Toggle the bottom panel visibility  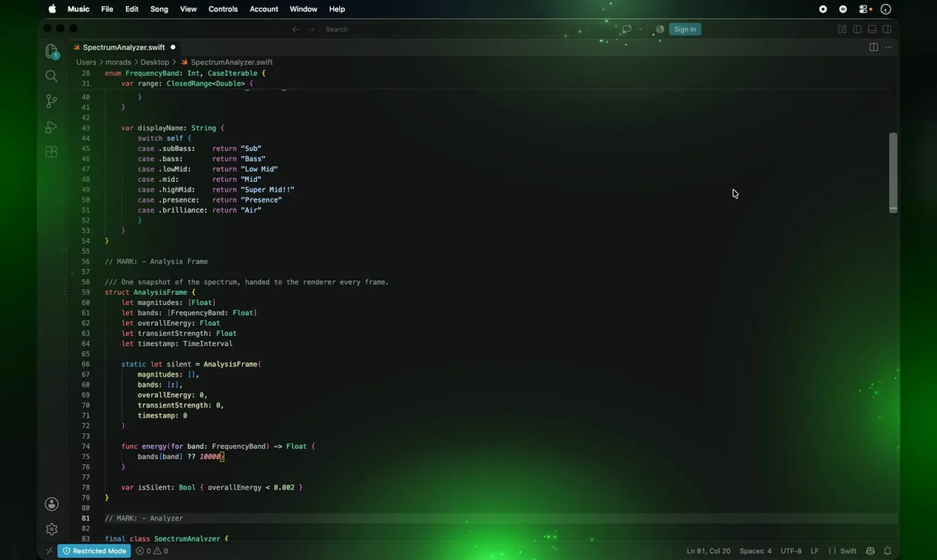(872, 29)
